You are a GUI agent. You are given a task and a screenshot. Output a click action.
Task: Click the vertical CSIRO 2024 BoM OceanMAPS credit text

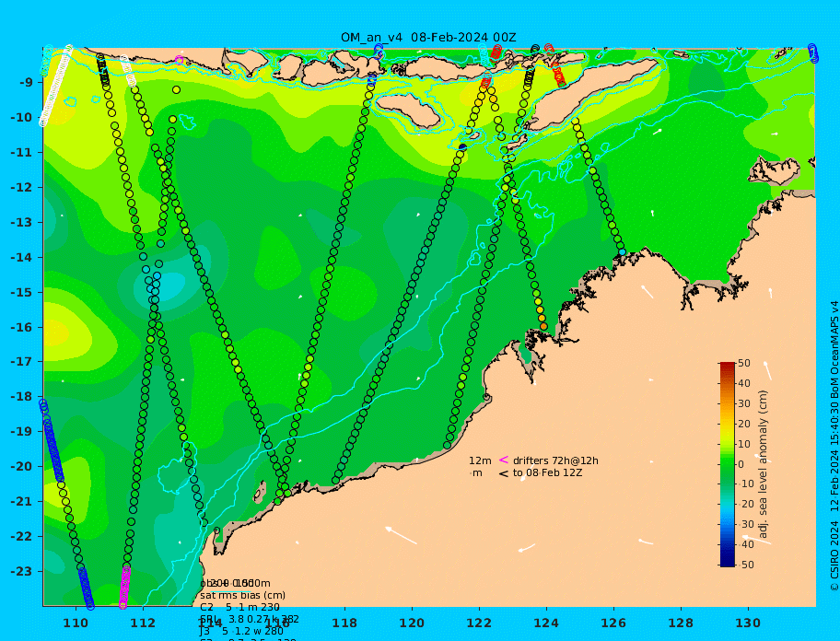(834, 445)
